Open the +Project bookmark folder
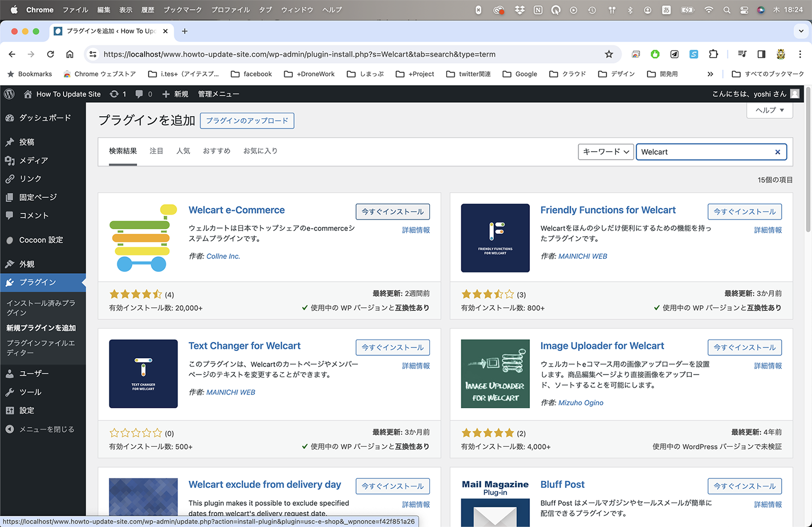Image resolution: width=812 pixels, height=527 pixels. click(415, 74)
